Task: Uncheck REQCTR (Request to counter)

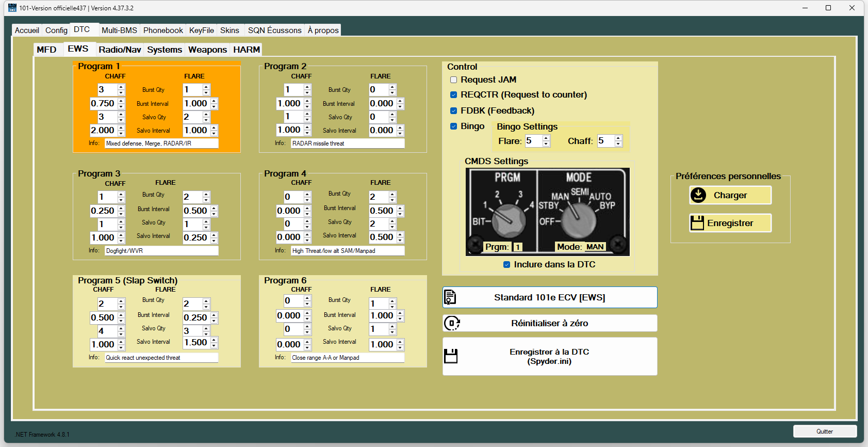Action: (454, 95)
